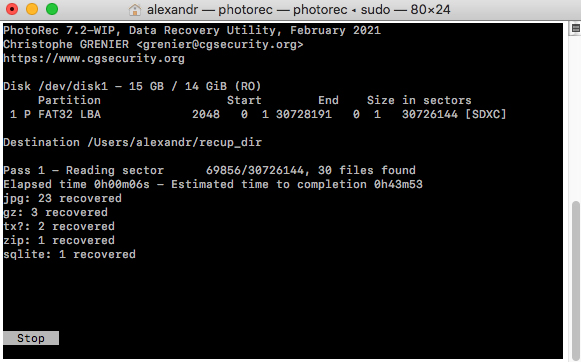The image size is (581, 362).
Task: Click the empty upper scrollbar track
Action: click(x=575, y=118)
